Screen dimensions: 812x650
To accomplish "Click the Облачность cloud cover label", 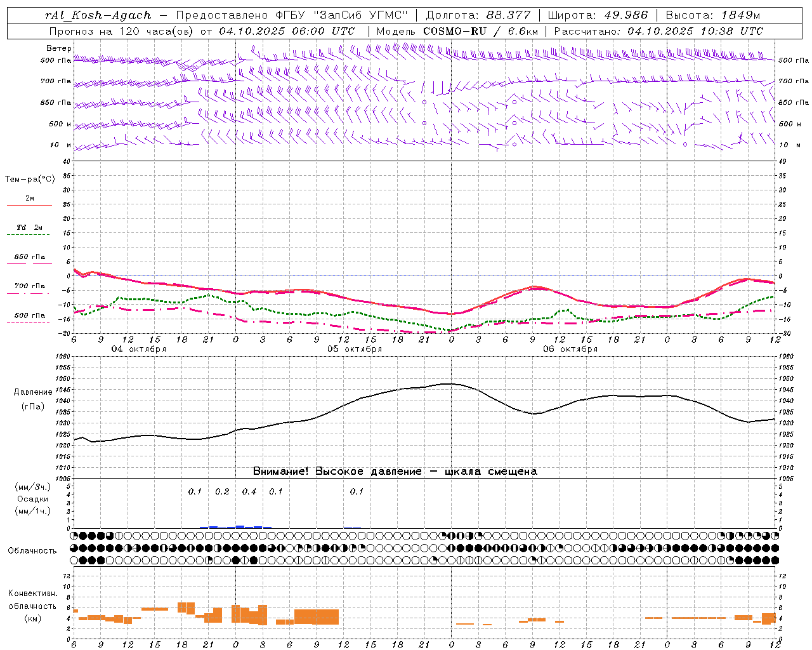I will click(32, 551).
